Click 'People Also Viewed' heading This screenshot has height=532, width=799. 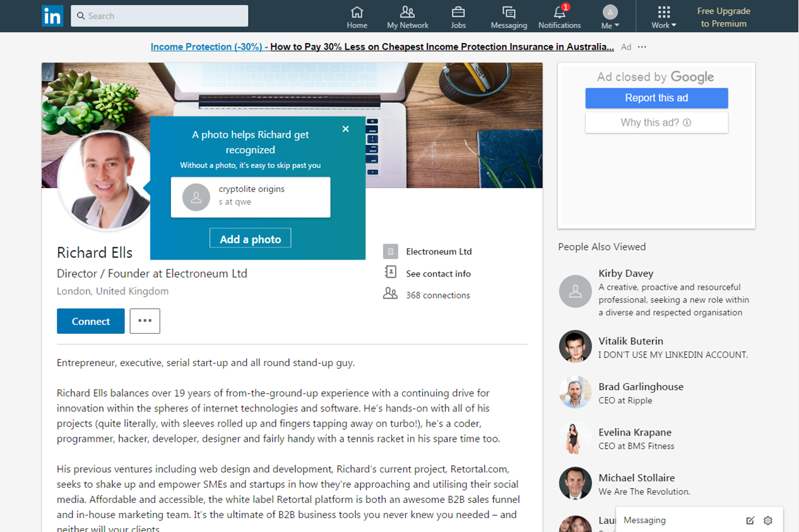click(x=602, y=247)
